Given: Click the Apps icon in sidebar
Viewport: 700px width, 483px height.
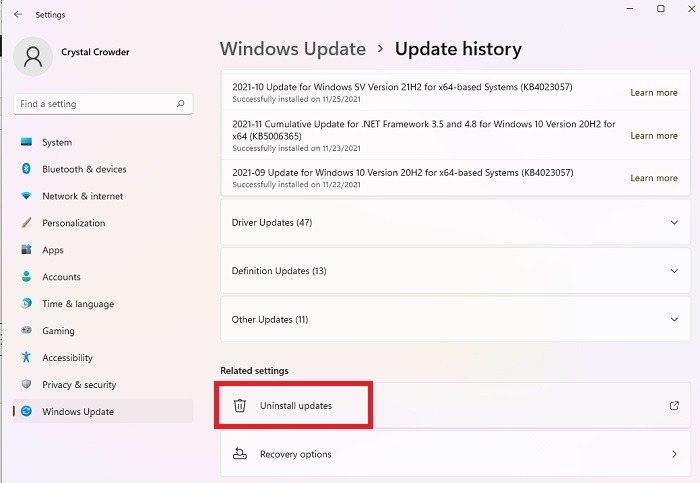Looking at the screenshot, I should tap(26, 250).
